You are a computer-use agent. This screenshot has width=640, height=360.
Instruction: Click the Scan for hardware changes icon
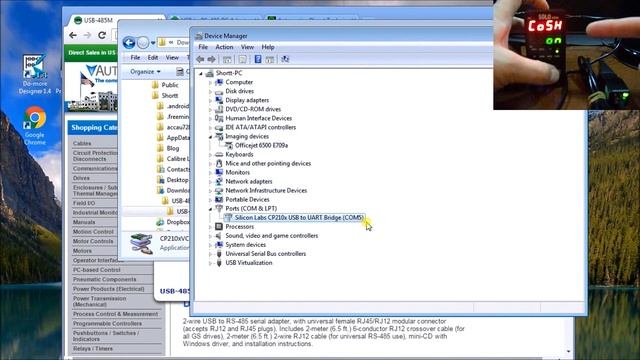point(285,60)
